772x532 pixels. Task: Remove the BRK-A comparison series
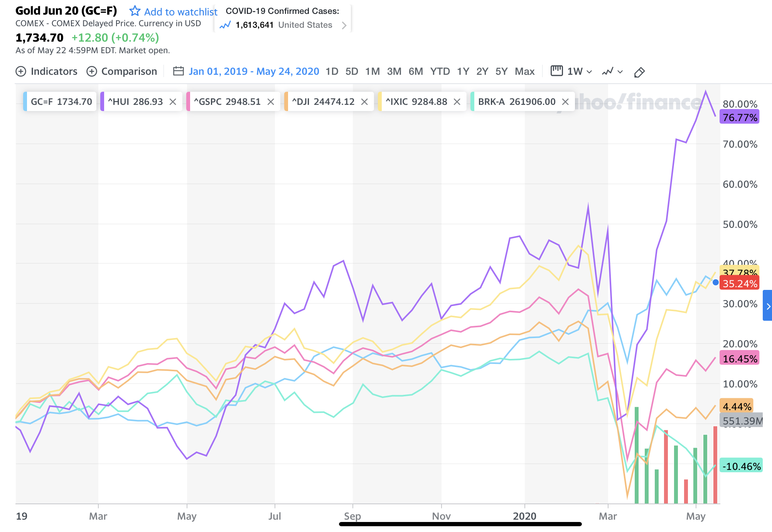(565, 102)
